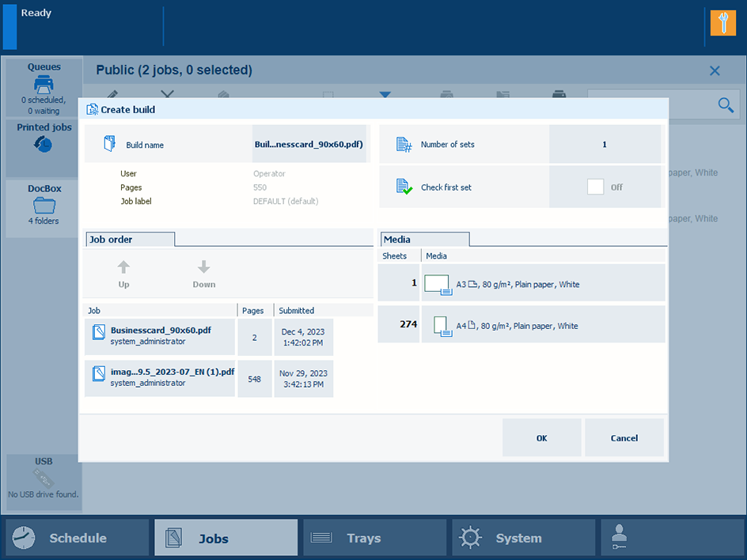Confirm the build with OK
The width and height of the screenshot is (747, 560).
pyautogui.click(x=542, y=437)
